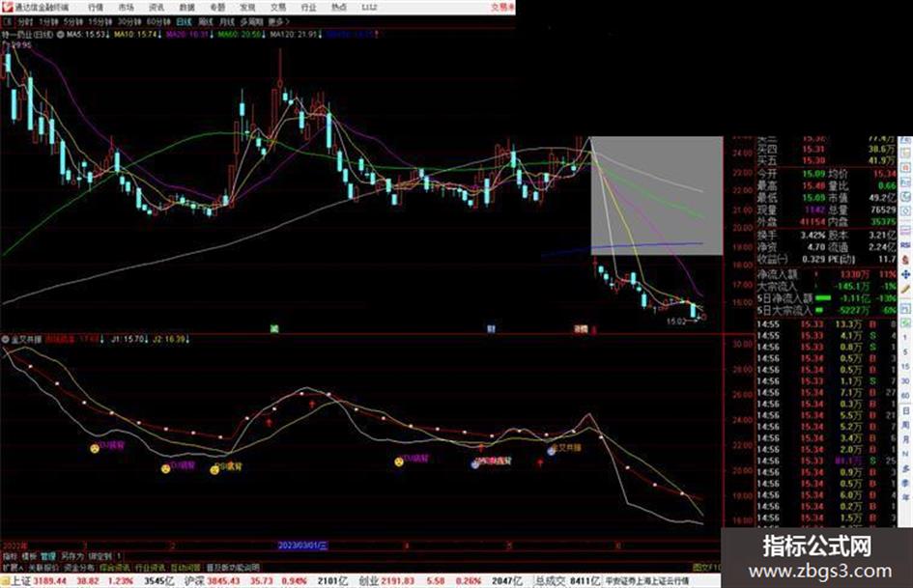Open the 多周期 multi-period view

251,22
